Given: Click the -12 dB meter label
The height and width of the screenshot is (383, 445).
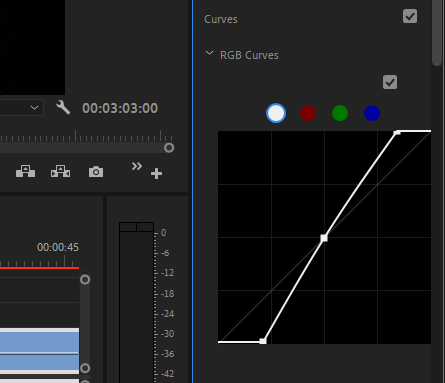Looking at the screenshot, I should [167, 273].
